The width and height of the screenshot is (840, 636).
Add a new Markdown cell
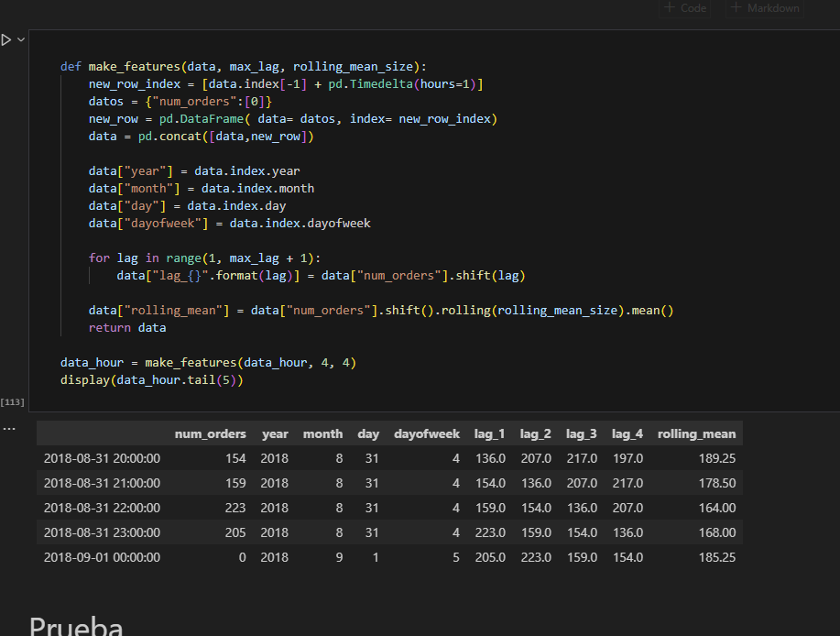(x=764, y=8)
